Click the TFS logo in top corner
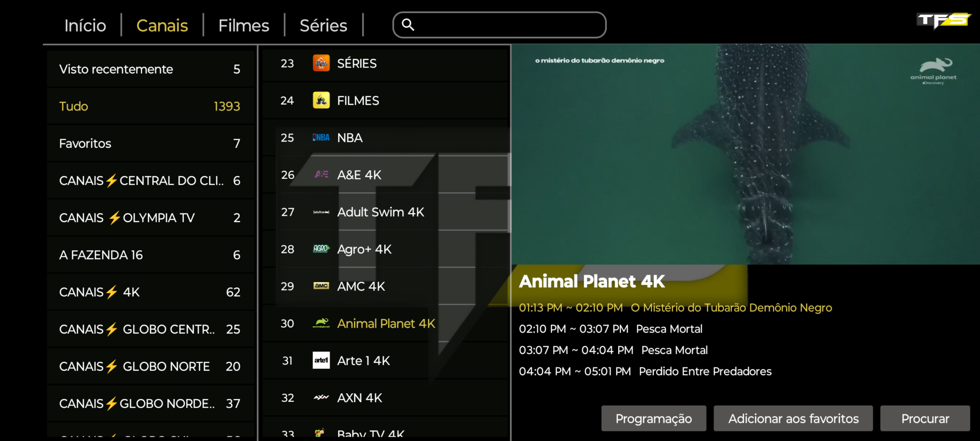 click(943, 21)
